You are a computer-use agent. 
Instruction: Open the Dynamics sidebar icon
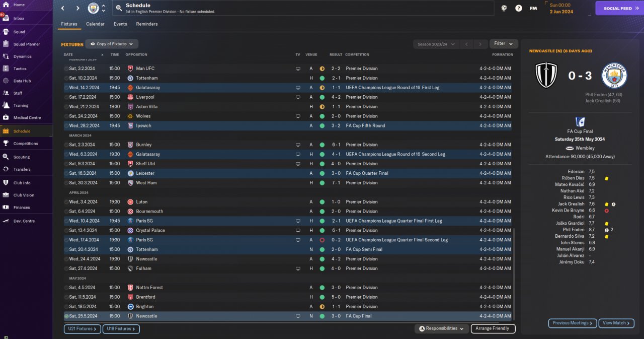6,56
